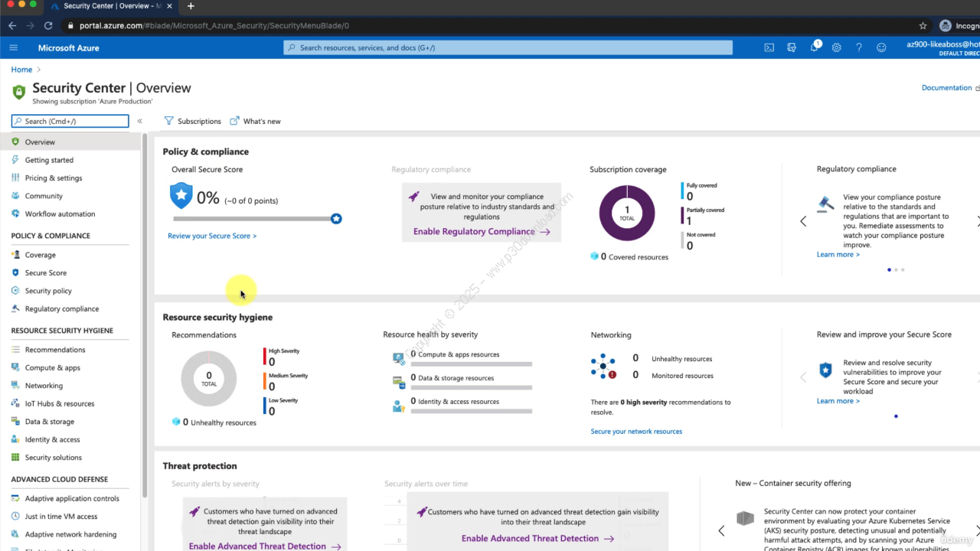Image resolution: width=980 pixels, height=551 pixels.
Task: Click Identity & access resources health bar
Action: tap(472, 412)
